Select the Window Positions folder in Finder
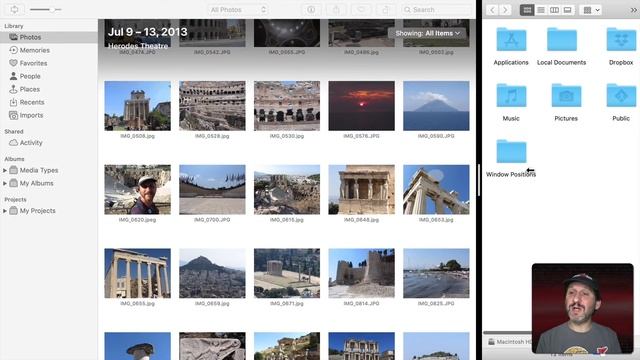This screenshot has height=360, width=640. click(x=511, y=151)
